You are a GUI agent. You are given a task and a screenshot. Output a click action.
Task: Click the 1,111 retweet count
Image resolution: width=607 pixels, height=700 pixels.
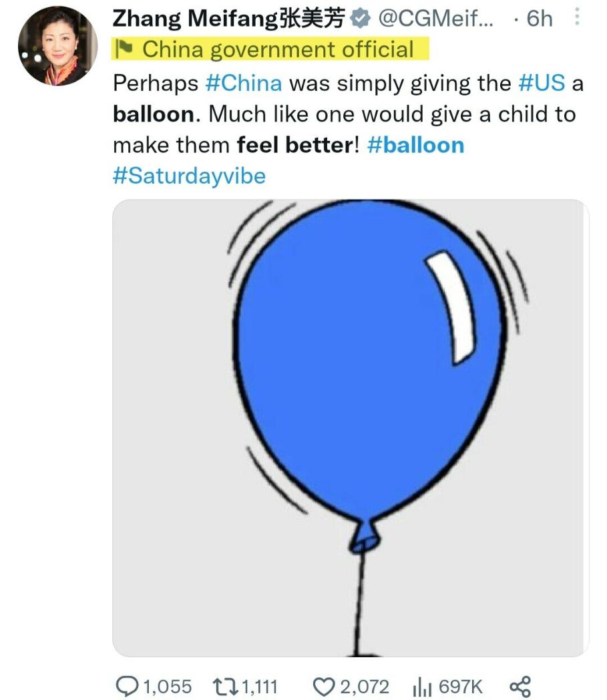coord(260,687)
